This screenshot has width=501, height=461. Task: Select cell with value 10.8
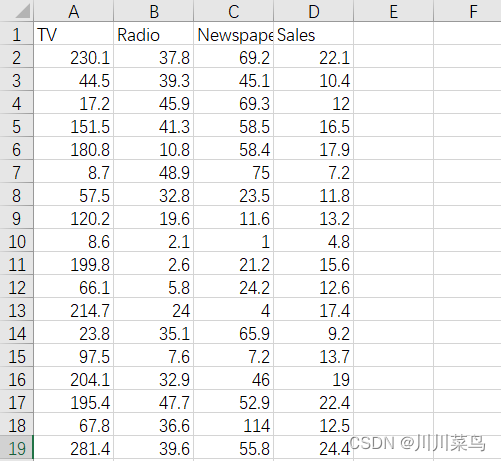pos(154,149)
